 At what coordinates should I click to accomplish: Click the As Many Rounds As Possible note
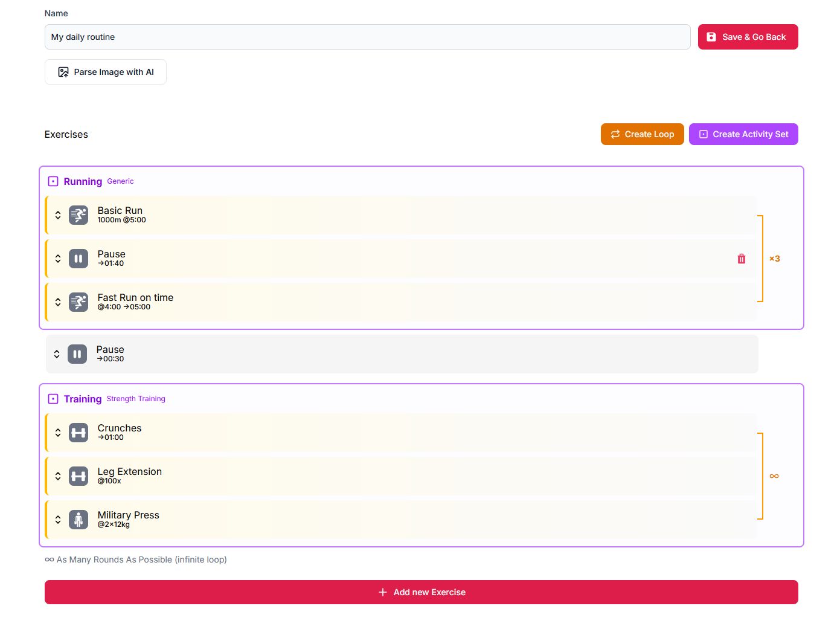(x=136, y=560)
